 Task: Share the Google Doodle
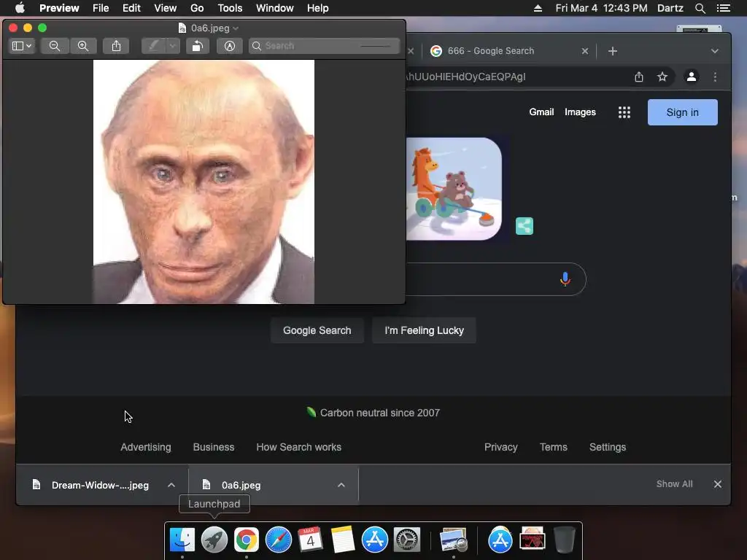[x=524, y=226]
